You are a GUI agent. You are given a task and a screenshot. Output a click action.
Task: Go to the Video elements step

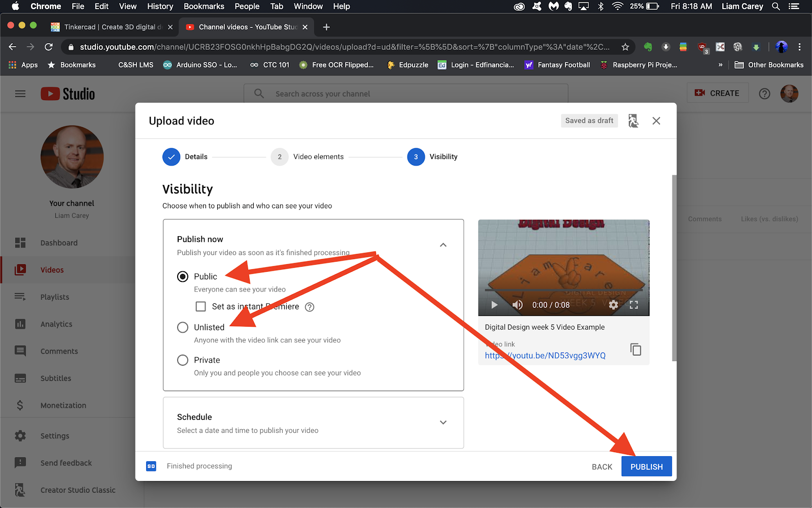[x=308, y=157]
